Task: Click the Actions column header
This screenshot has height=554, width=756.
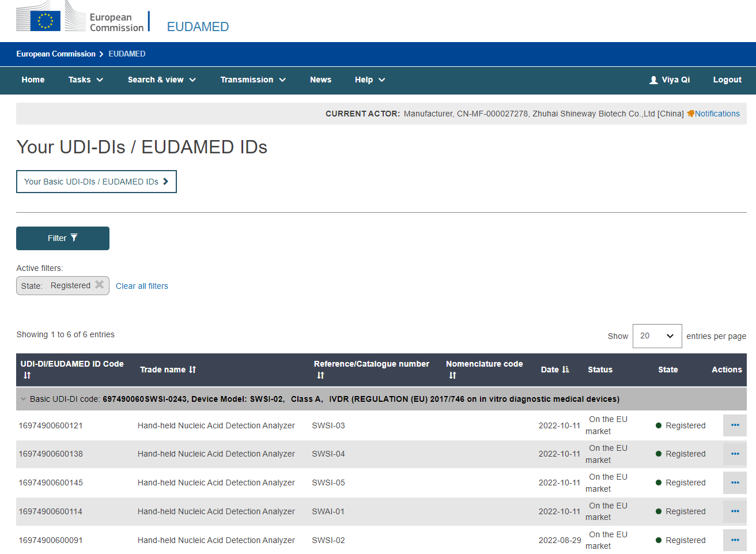Action: (x=727, y=370)
